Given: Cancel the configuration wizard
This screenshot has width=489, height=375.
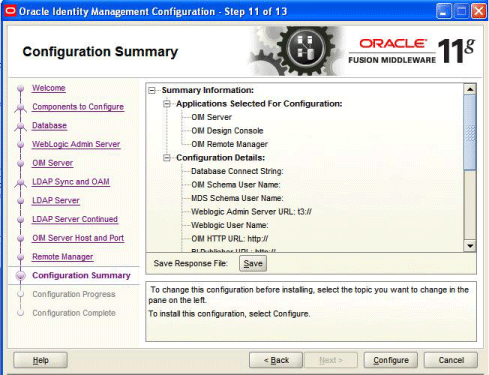Looking at the screenshot, I should point(451,360).
